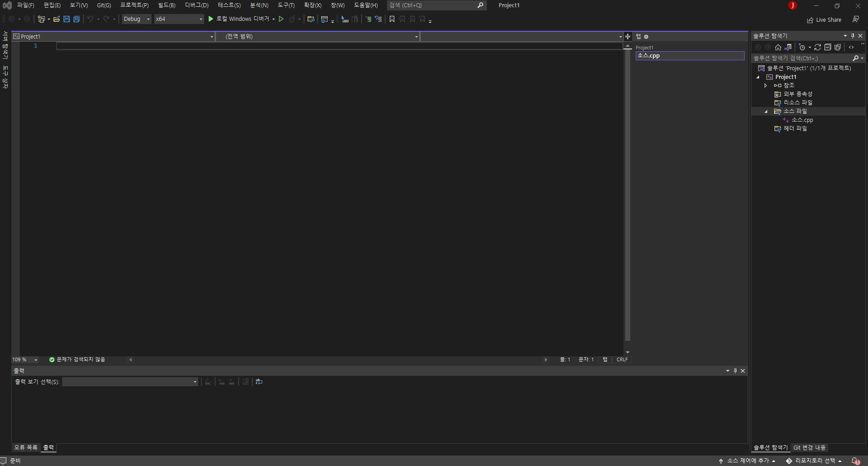This screenshot has height=466, width=868.
Task: Click the Solution Explorer sync refresh icon
Action: point(818,47)
